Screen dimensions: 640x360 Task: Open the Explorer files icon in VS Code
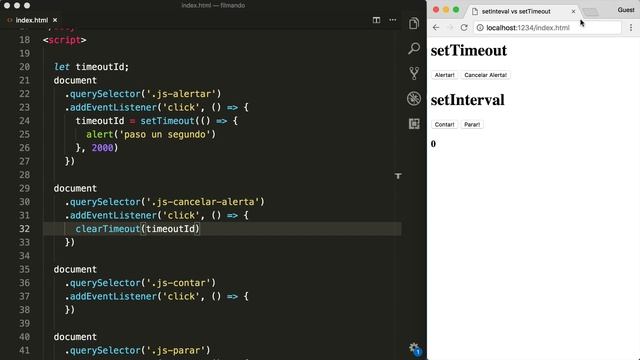pyautogui.click(x=413, y=23)
